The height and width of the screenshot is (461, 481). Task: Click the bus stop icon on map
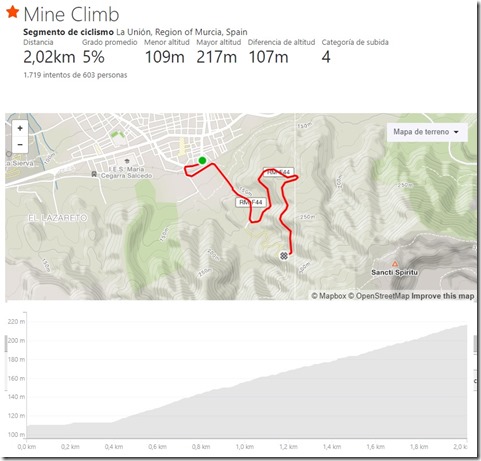pyautogui.click(x=95, y=174)
